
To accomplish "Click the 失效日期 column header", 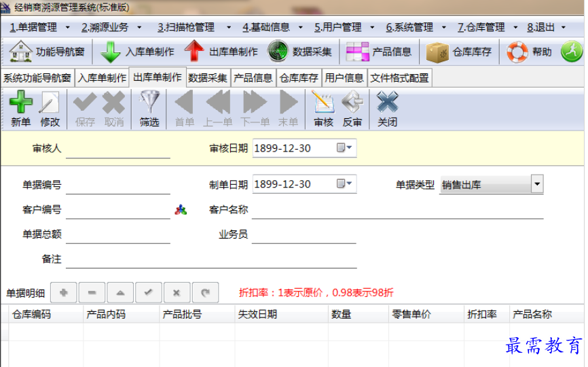I will [282, 314].
